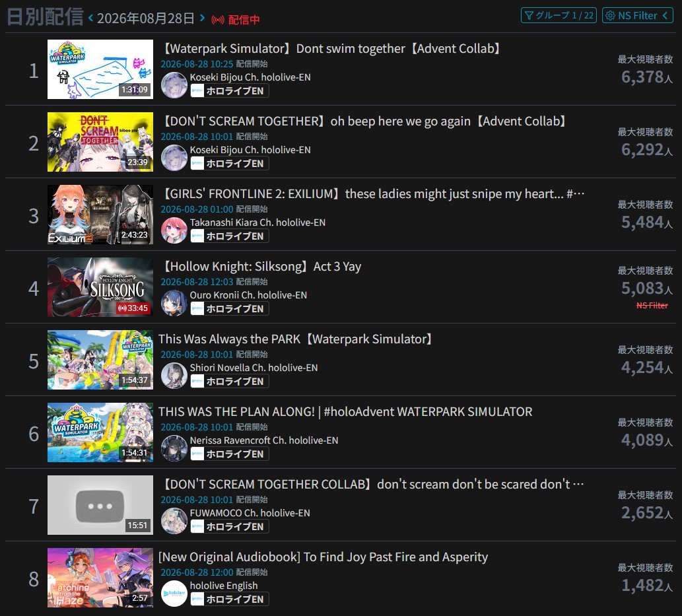Click start time 2026-08-28 12:03
This screenshot has width=682, height=616.
(x=197, y=282)
